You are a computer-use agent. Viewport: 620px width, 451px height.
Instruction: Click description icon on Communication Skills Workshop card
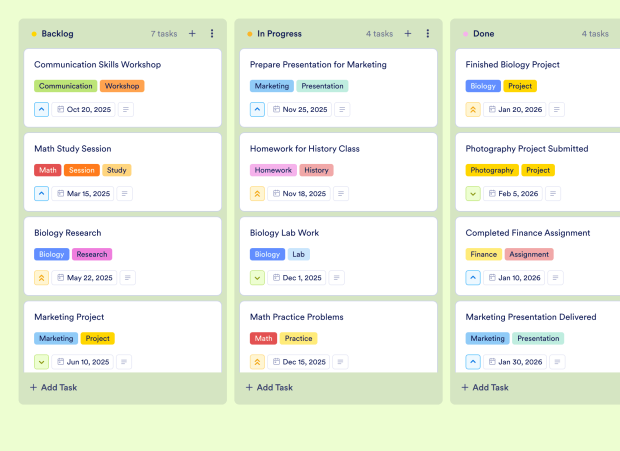(x=126, y=109)
